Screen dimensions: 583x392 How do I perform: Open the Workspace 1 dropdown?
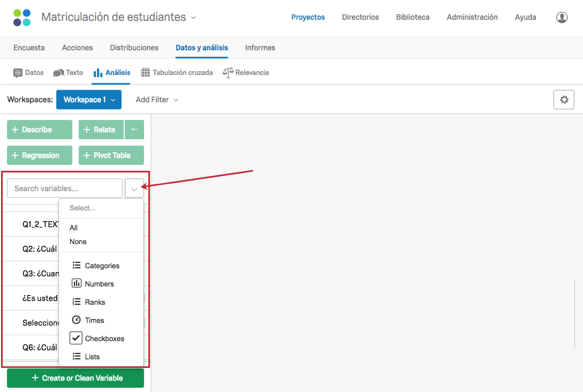tap(89, 99)
